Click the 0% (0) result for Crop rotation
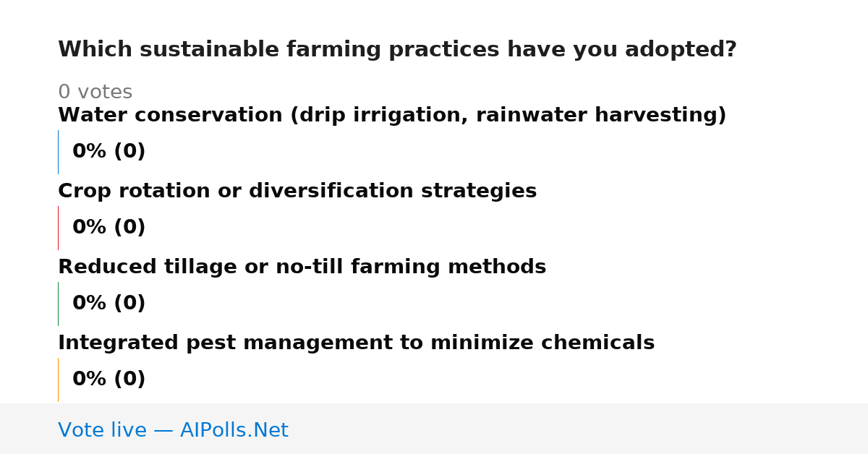Viewport: 868px width, 454px height. (109, 228)
